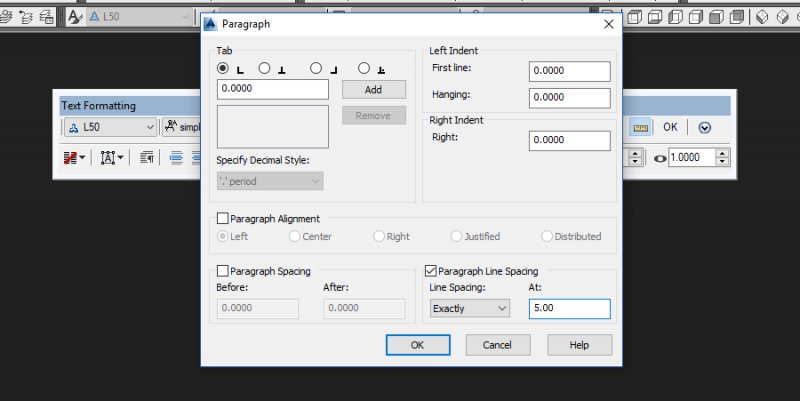This screenshot has width=800, height=401.
Task: Click the Hanging indent field
Action: [x=570, y=98]
